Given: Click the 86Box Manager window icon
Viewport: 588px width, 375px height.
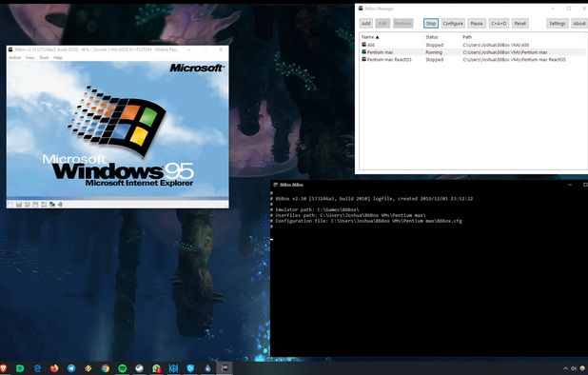Looking at the screenshot, I should [361, 9].
